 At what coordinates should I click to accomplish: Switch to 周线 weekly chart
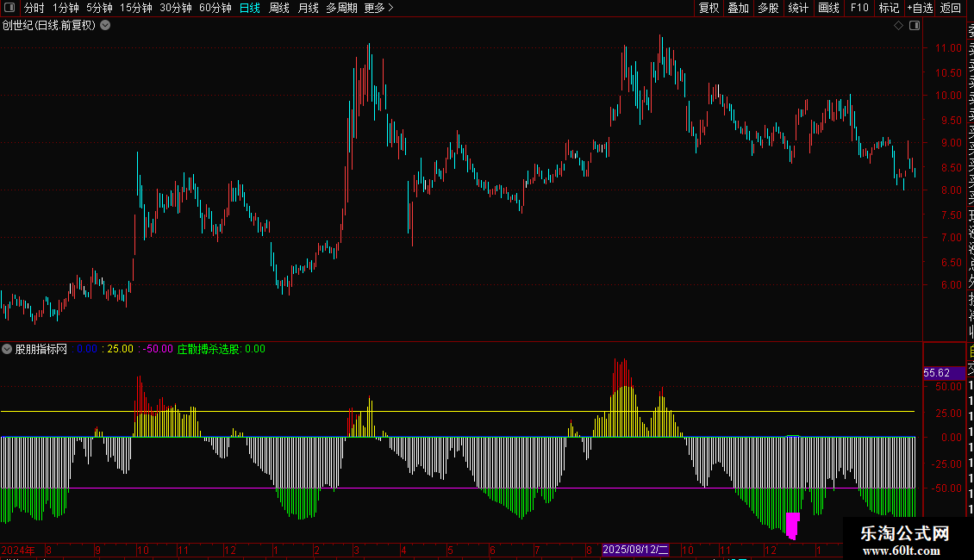coord(279,8)
